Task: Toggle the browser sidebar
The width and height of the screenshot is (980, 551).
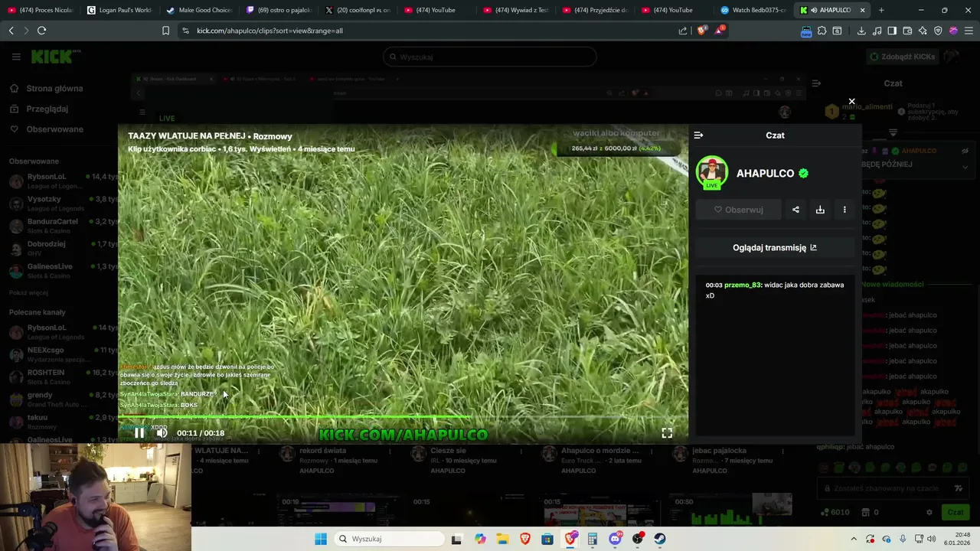Action: (892, 31)
